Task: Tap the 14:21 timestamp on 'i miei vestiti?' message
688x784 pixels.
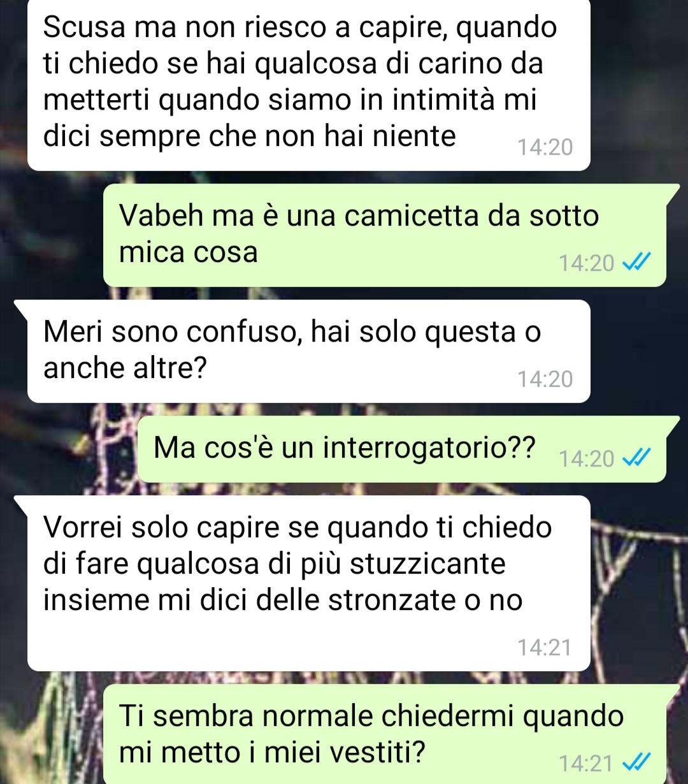Action: pyautogui.click(x=586, y=763)
